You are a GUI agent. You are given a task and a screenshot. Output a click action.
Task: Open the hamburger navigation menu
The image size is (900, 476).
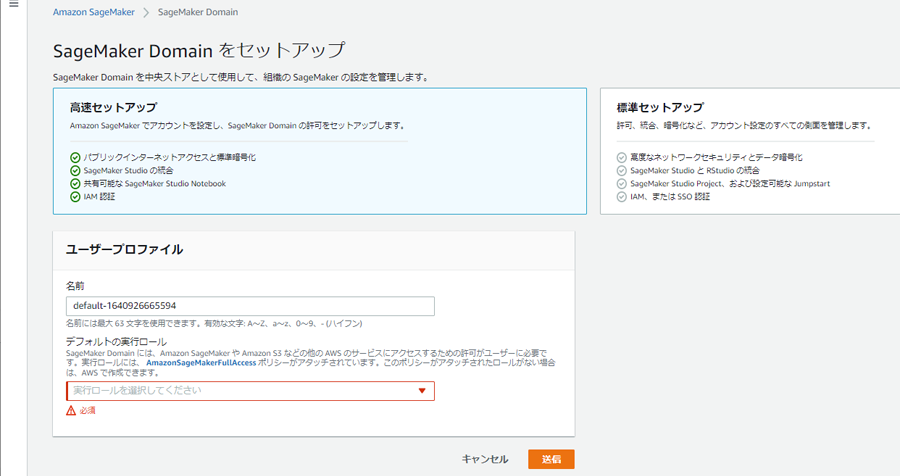coord(14,4)
